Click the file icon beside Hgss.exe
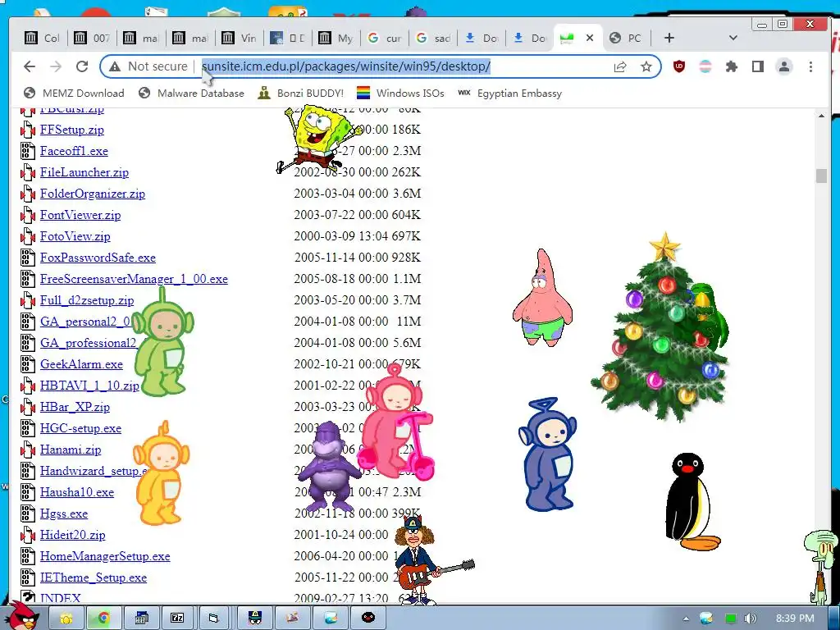Screen dimensions: 840x630 point(28,514)
